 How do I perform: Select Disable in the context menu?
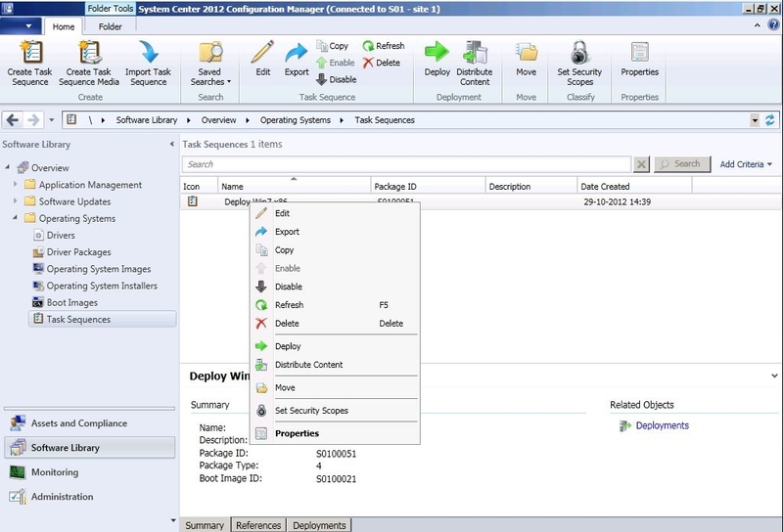(x=288, y=287)
